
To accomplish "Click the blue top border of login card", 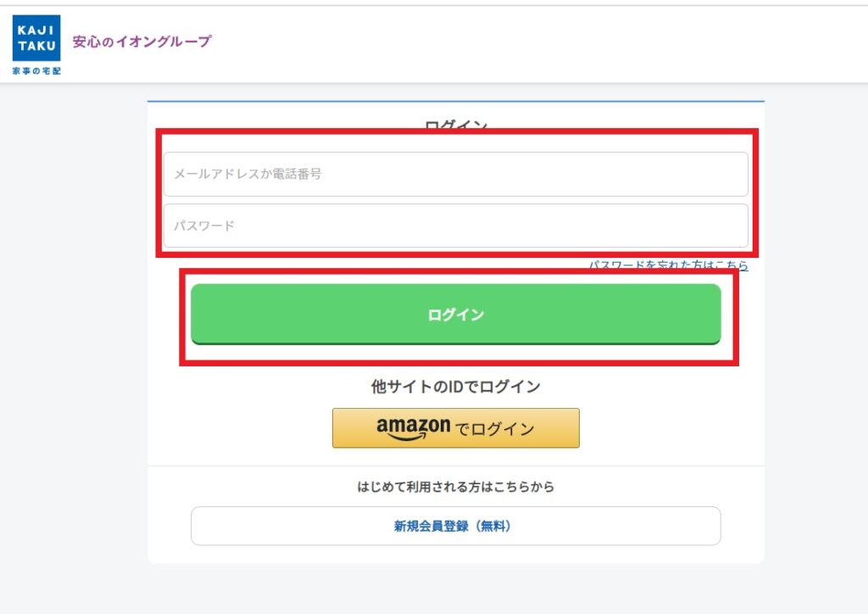I will 455,101.
